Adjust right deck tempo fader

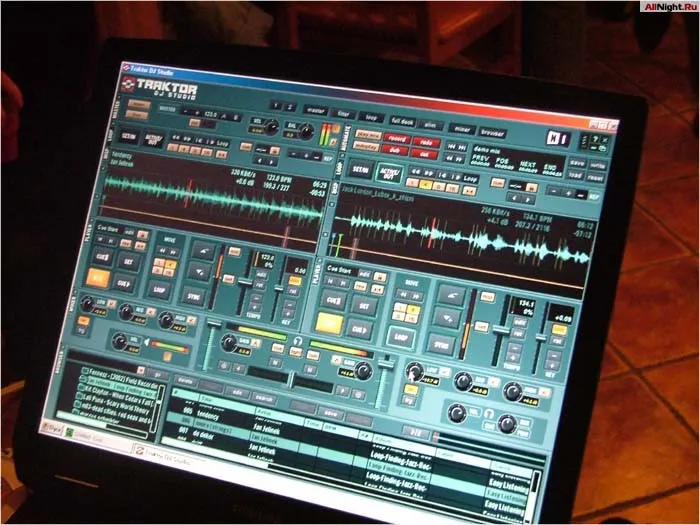(x=501, y=331)
